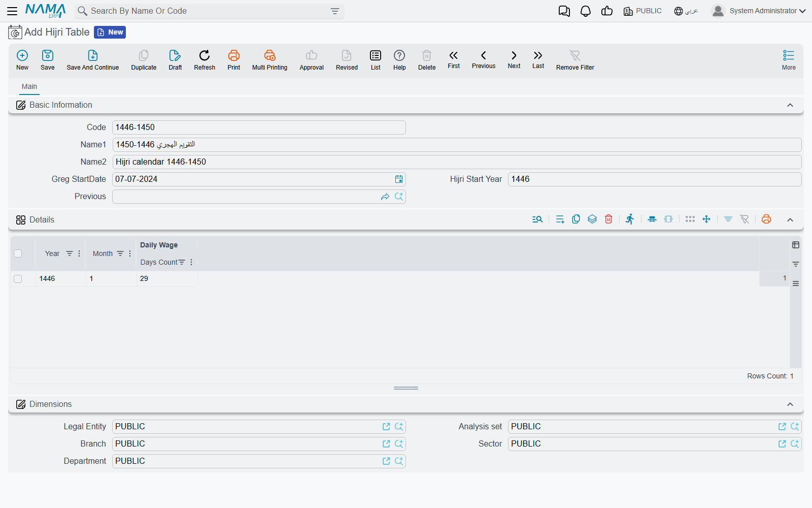Click the Previous field search icon

(399, 197)
